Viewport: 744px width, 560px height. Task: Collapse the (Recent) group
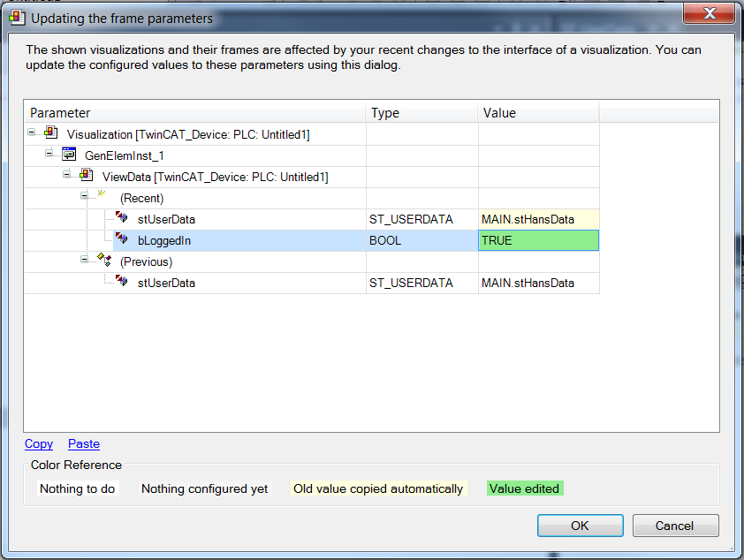click(85, 195)
